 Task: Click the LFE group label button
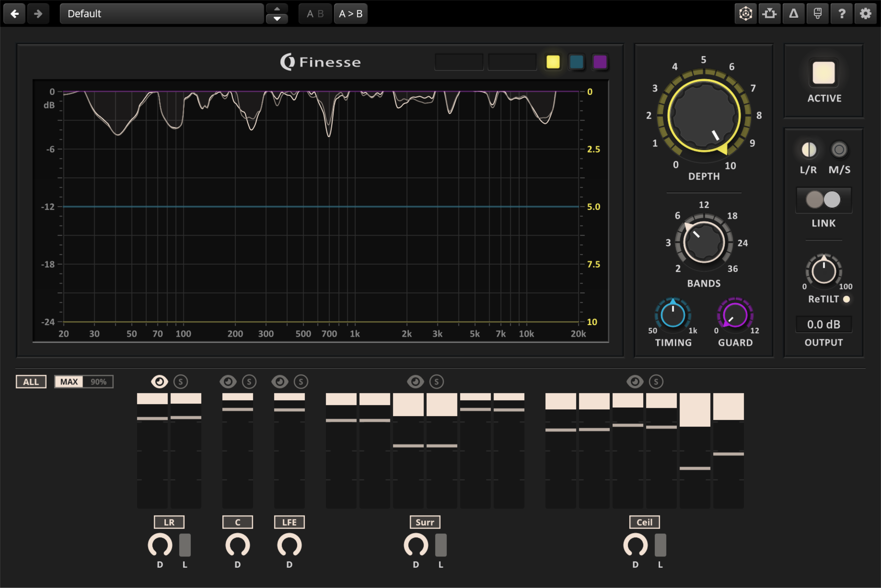point(289,522)
